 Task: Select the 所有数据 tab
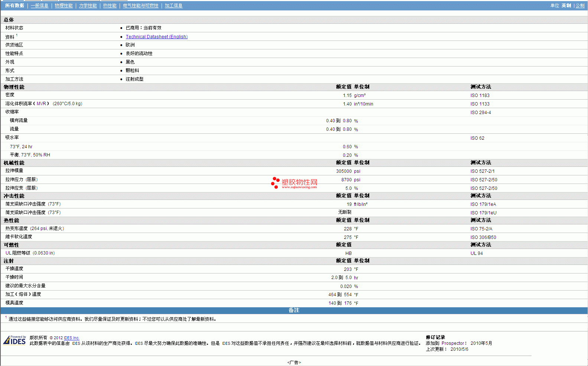click(14, 6)
